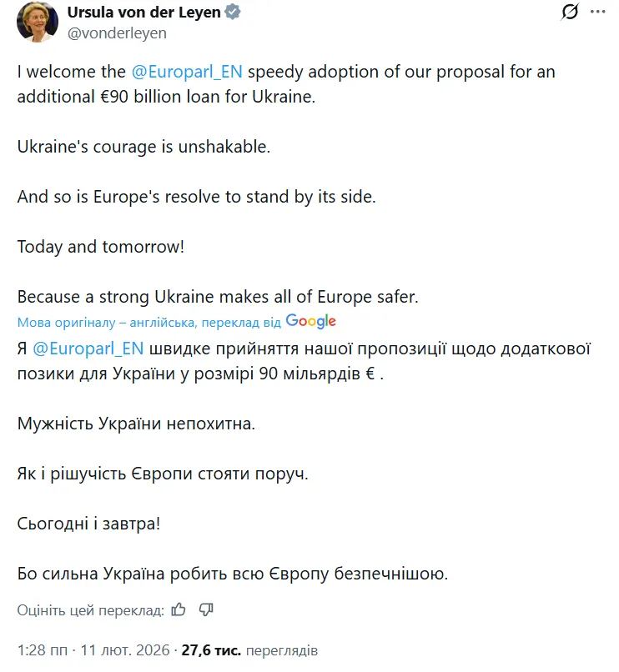Click the crossed-circle mute icon
Screen dimensions: 619x672
pos(569,12)
